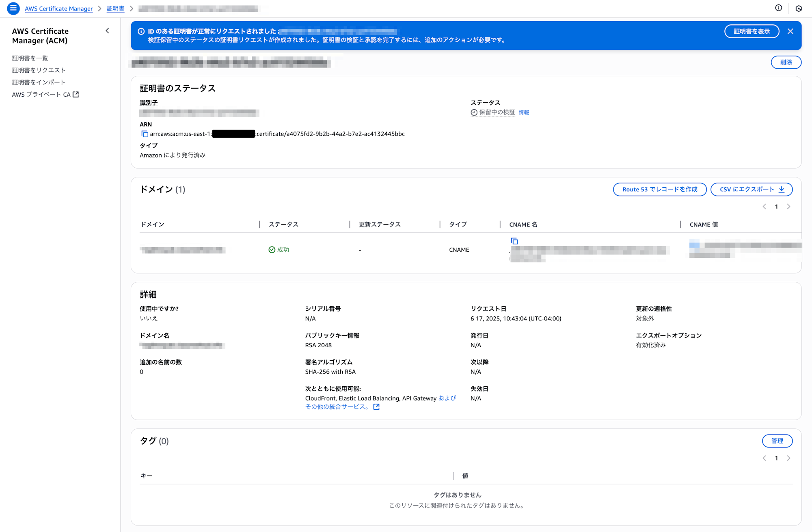
Task: Click the CNAME 名 column header
Action: [523, 225]
